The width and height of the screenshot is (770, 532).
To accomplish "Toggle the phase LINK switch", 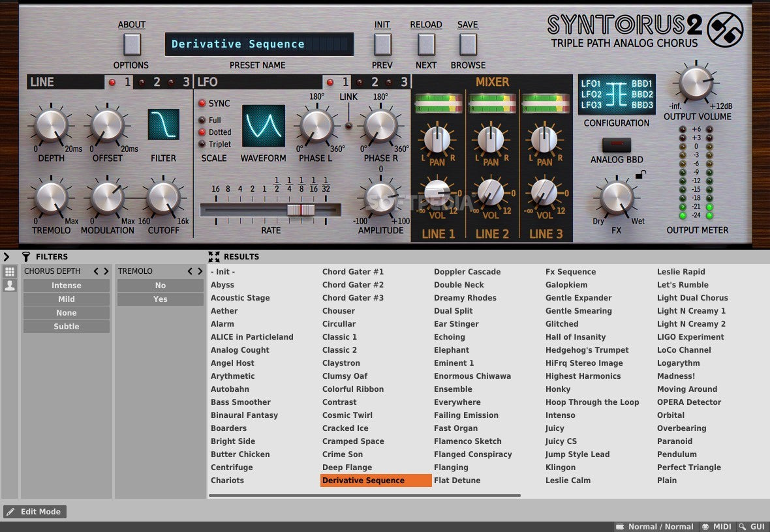I will (x=348, y=125).
